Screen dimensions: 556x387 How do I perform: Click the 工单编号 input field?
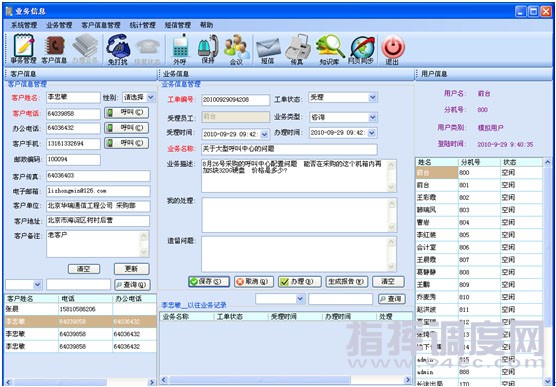pyautogui.click(x=236, y=100)
